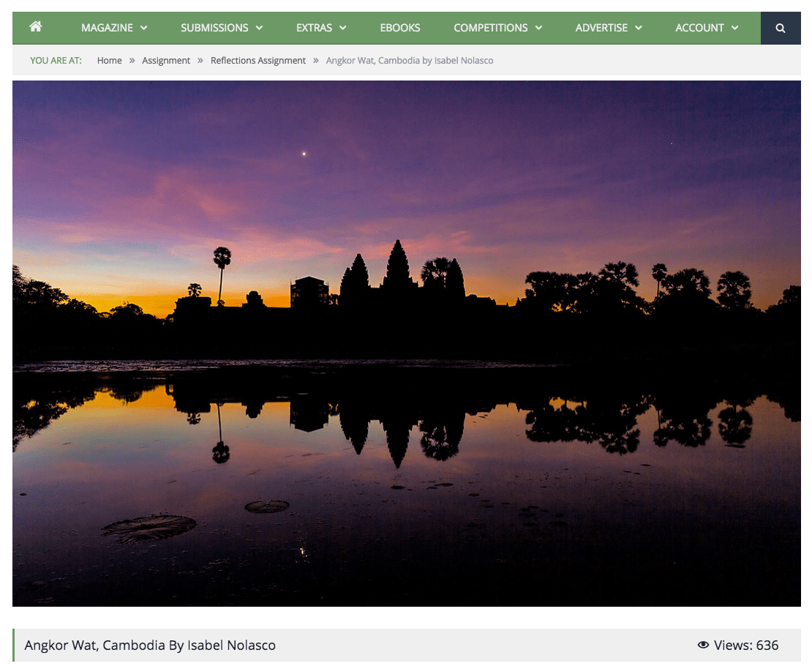
Task: Open the Account menu label
Action: [x=699, y=28]
